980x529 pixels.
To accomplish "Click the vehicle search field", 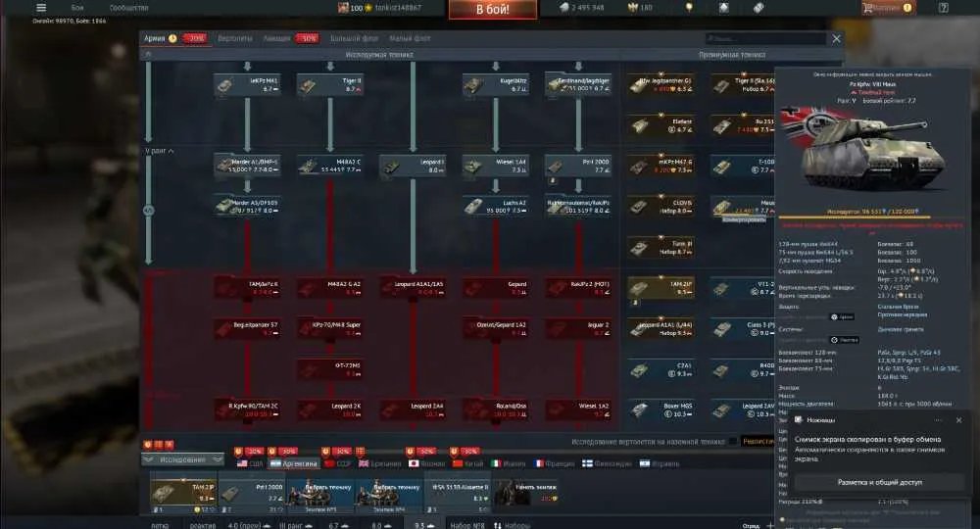I will (765, 38).
